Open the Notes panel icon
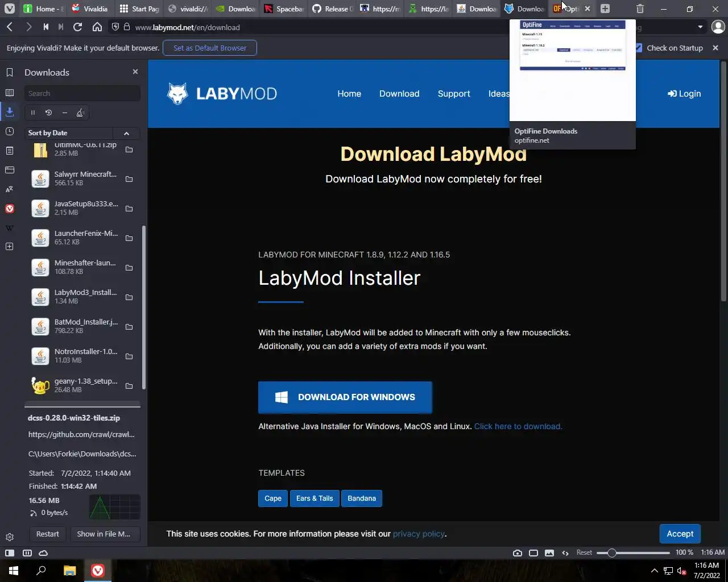728x582 pixels. click(10, 151)
